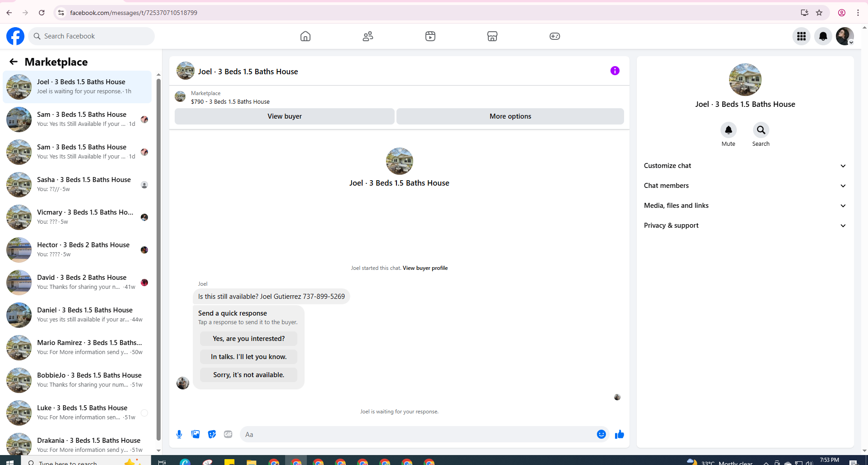The width and height of the screenshot is (868, 465).
Task: Bookmark this page star icon
Action: pos(819,13)
